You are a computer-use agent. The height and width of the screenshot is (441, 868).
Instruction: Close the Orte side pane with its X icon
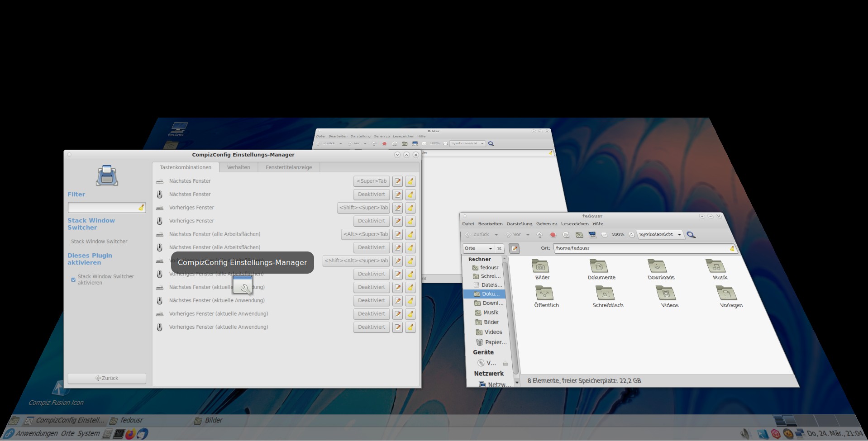(499, 248)
